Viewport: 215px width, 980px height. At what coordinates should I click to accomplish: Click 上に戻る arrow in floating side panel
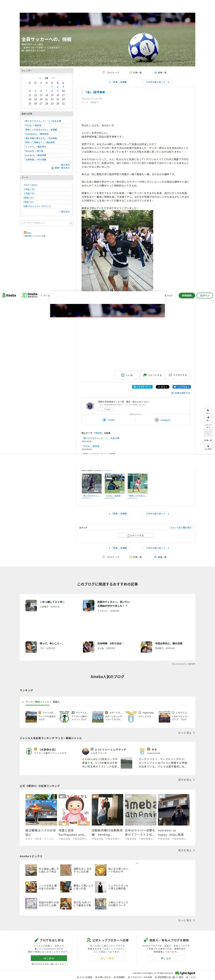[x=208, y=447]
